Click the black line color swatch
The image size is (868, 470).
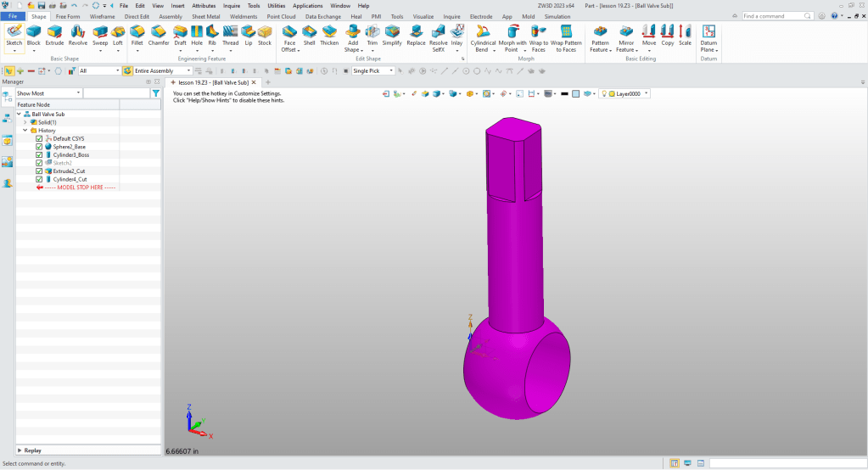coord(564,93)
